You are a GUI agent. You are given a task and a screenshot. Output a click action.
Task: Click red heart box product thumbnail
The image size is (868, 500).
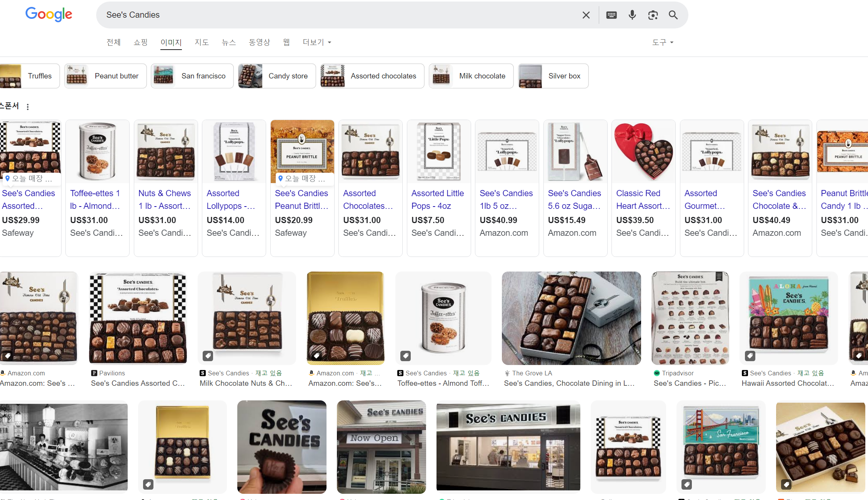(x=643, y=152)
